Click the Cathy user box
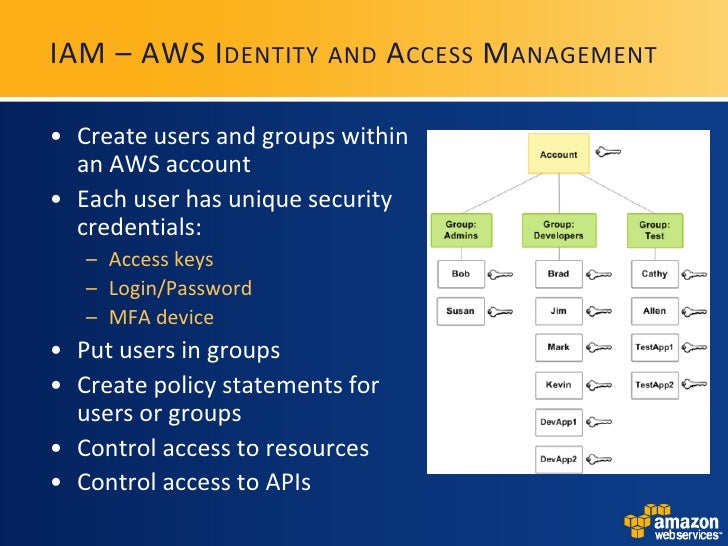Viewport: 728px width, 546px height. point(655,274)
